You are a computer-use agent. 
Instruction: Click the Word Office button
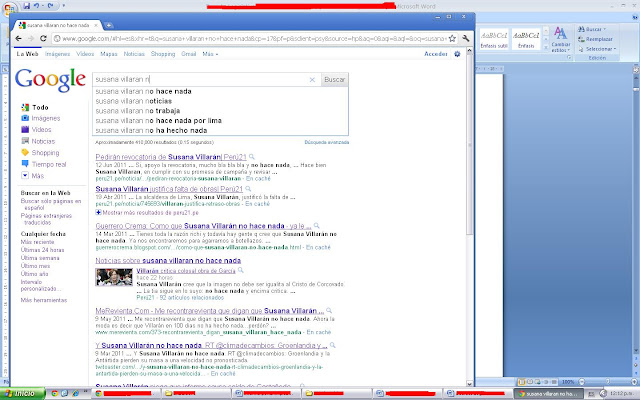[x=9, y=8]
